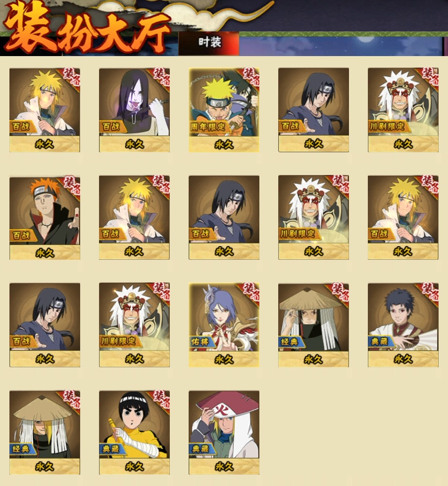The height and width of the screenshot is (486, 448).
Task: Choose the Naruto 周年限定 costume card
Action: (x=224, y=110)
